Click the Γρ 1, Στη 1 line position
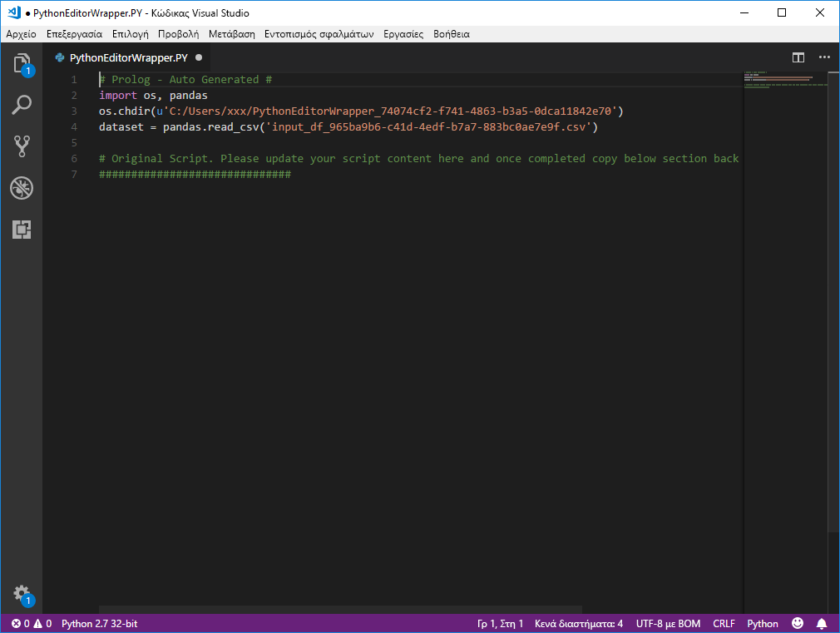 tap(500, 623)
